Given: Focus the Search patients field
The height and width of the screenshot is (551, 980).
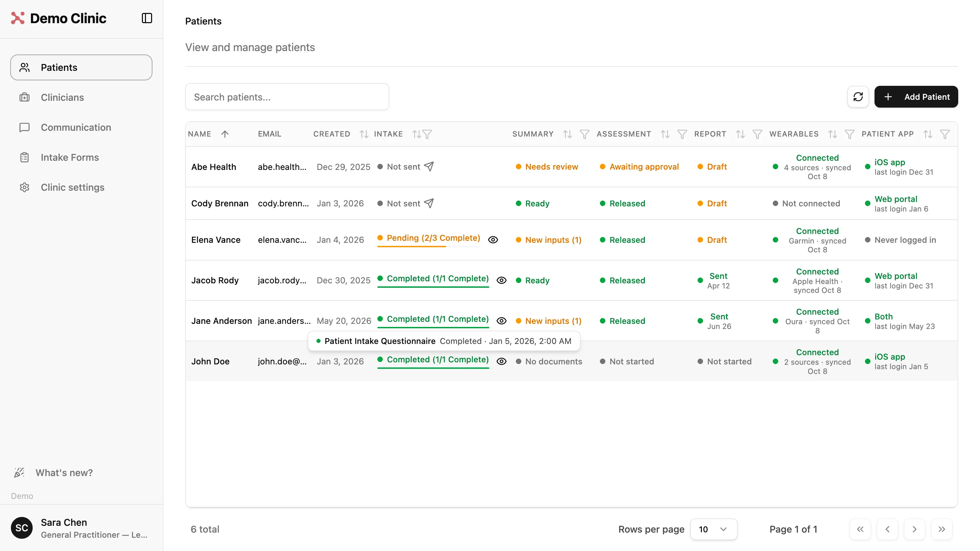Looking at the screenshot, I should point(287,97).
